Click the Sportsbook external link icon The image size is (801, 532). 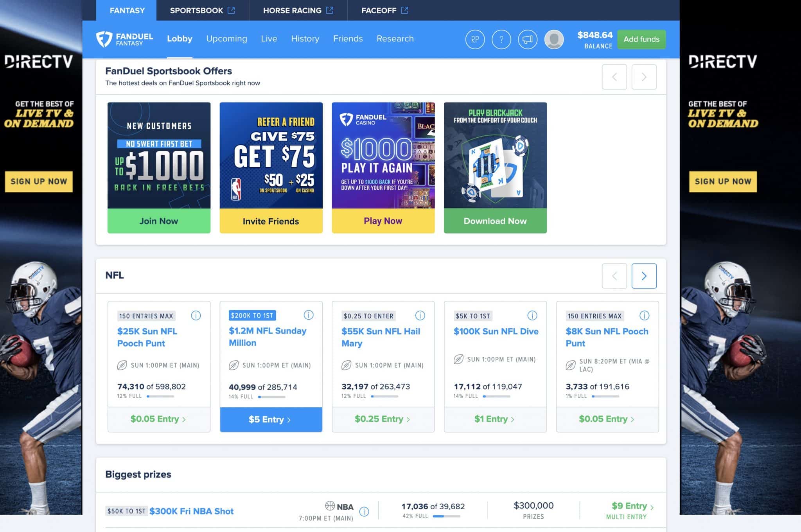point(231,10)
